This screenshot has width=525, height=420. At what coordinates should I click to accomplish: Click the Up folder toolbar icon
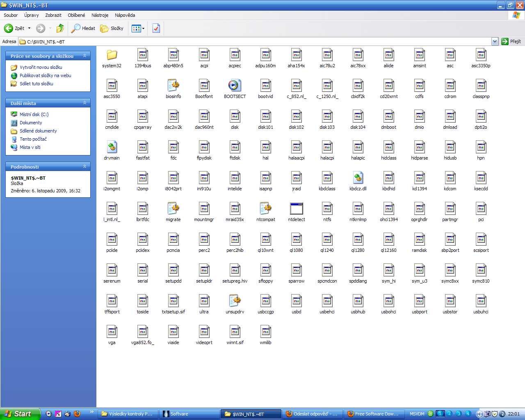pyautogui.click(x=60, y=28)
